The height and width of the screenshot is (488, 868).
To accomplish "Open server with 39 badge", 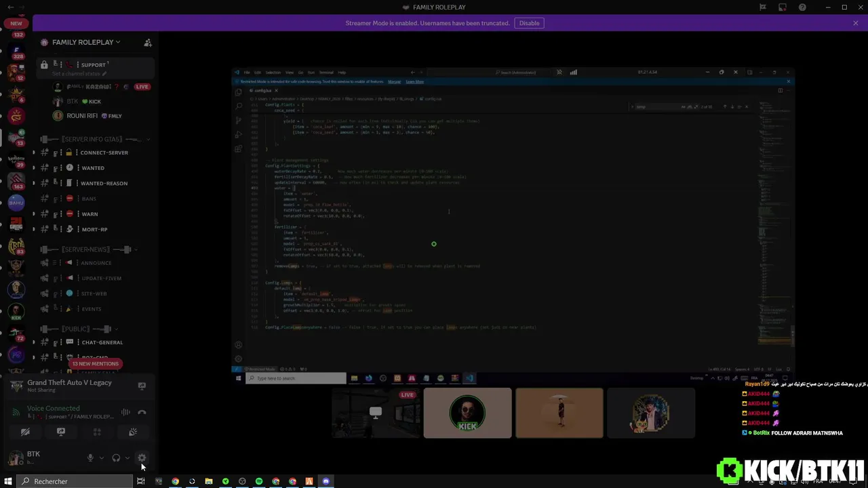I will (16, 159).
